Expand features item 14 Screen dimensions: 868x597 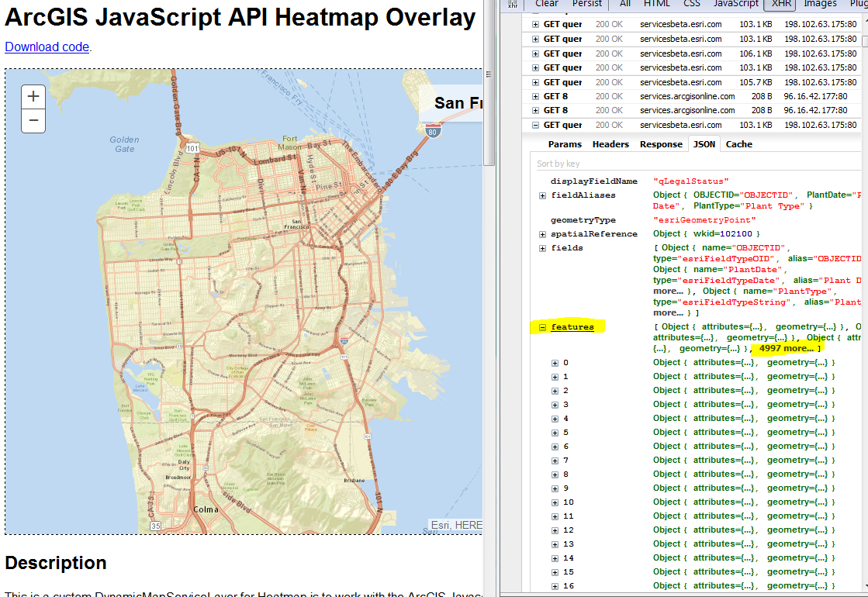pyautogui.click(x=555, y=558)
